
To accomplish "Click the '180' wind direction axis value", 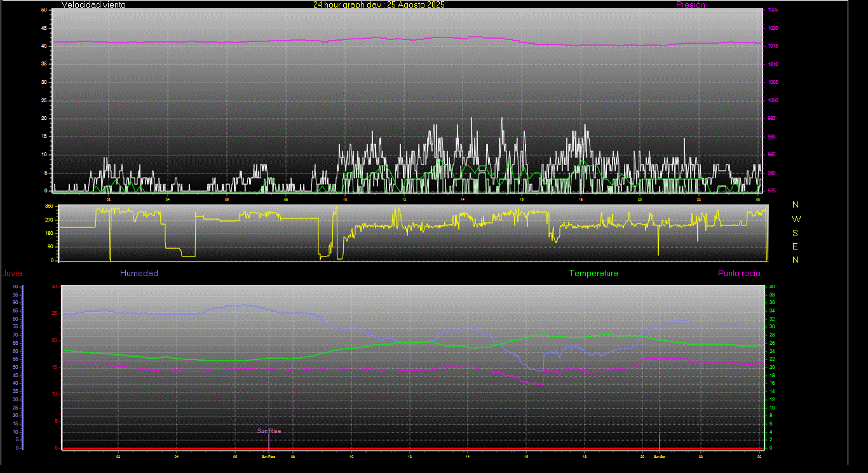I will [48, 234].
